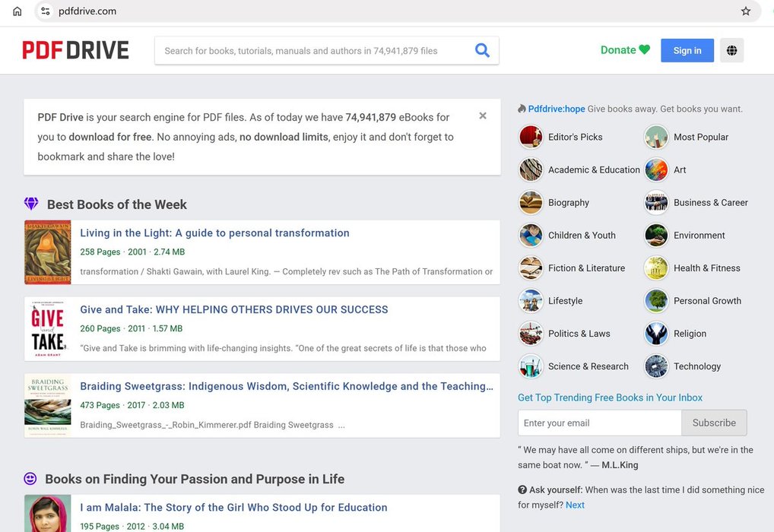Screen dimensions: 774x532
Task: Dismiss the PDF Drive welcome banner
Action: tap(483, 116)
